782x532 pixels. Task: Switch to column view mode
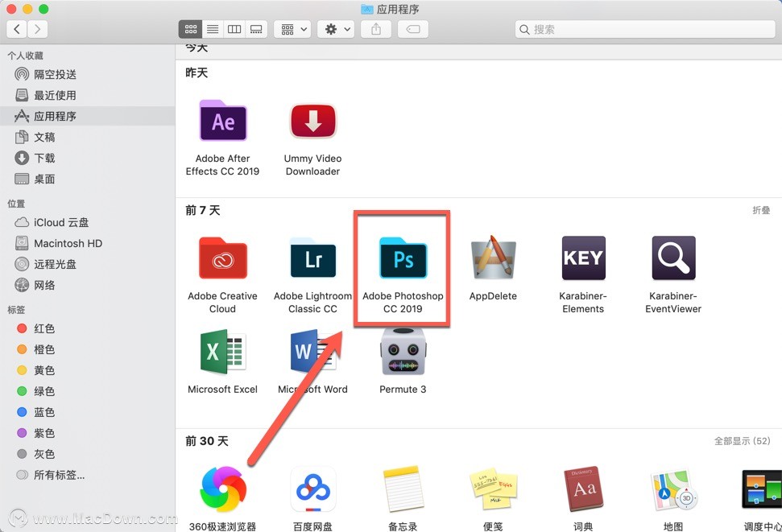tap(234, 29)
